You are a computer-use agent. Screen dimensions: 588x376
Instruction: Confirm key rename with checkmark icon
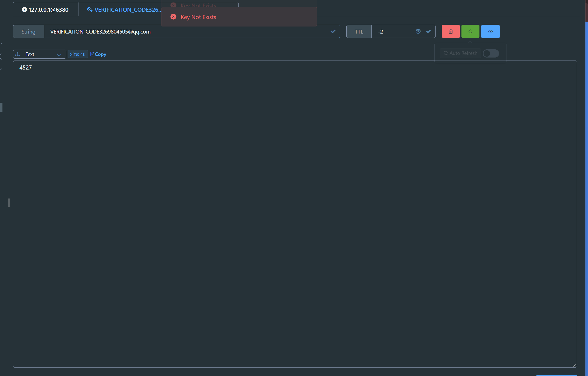333,31
